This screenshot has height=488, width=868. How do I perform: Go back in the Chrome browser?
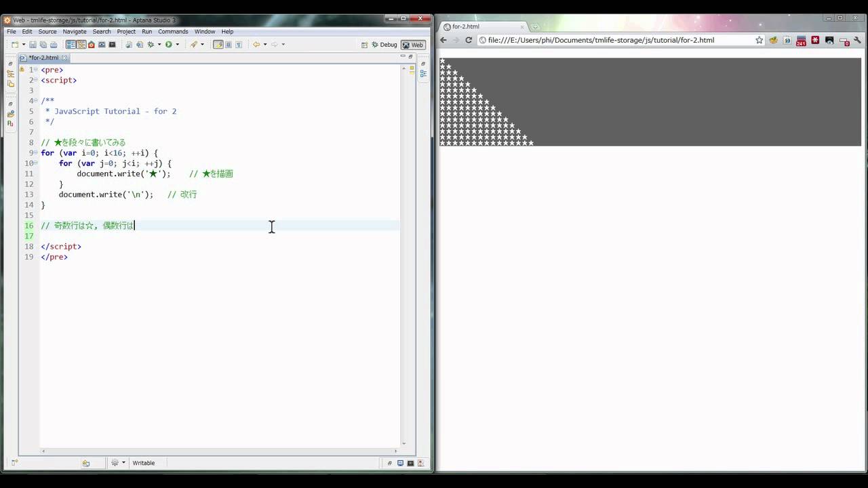(x=443, y=40)
